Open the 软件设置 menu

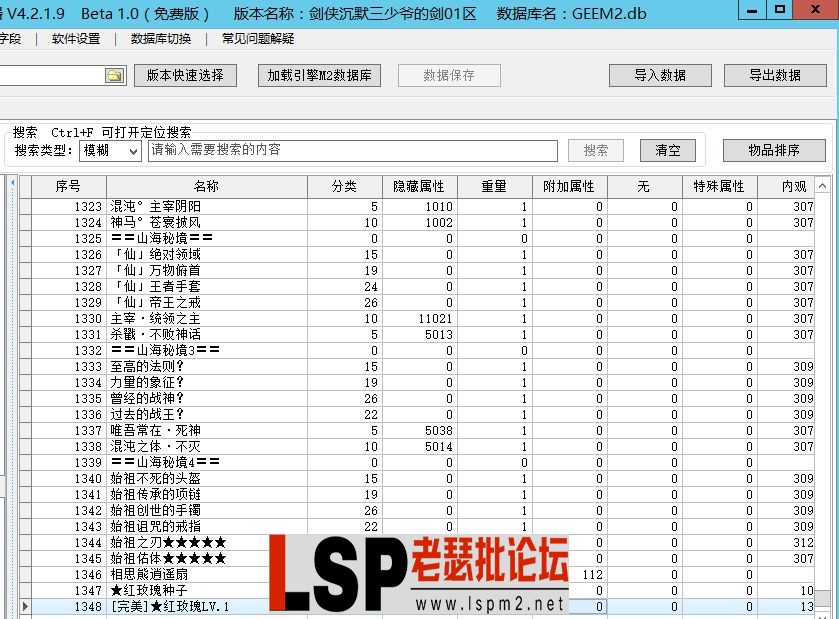pyautogui.click(x=76, y=39)
